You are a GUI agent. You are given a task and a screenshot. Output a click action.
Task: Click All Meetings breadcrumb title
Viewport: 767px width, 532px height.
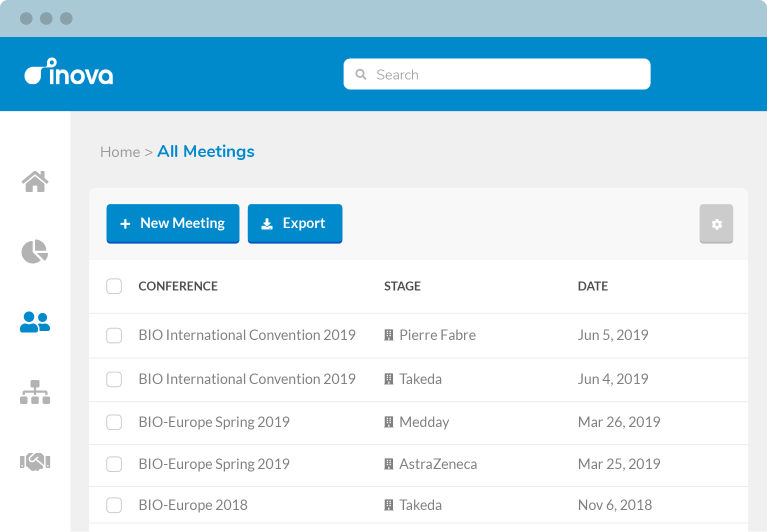206,151
